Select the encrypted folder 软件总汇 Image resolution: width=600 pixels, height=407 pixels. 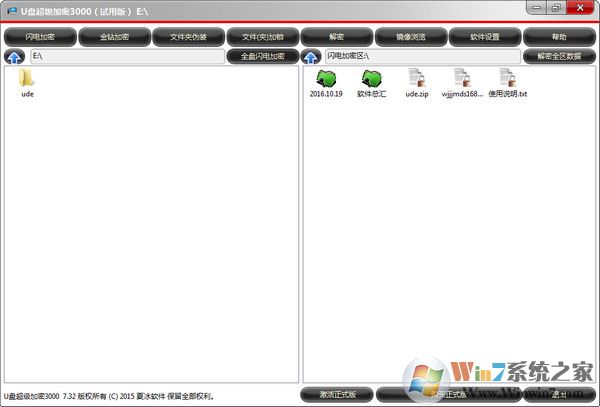(372, 83)
